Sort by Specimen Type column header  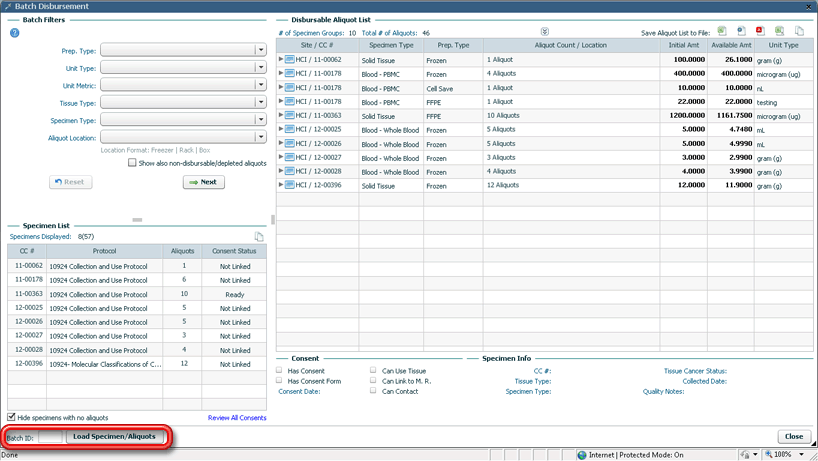point(391,45)
